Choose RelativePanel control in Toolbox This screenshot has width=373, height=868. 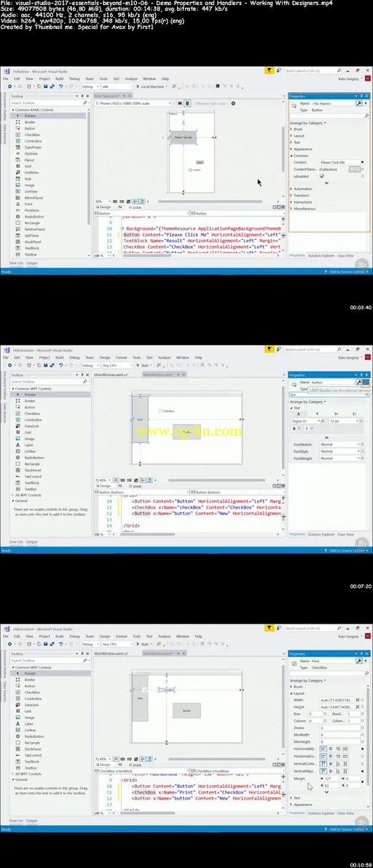[34, 229]
